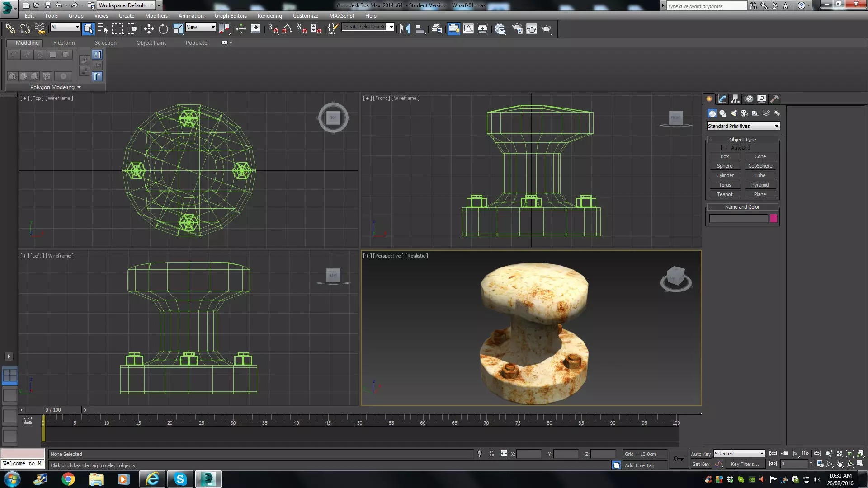Open the Standard Primitives dropdown
This screenshot has height=488, width=868.
pos(743,126)
